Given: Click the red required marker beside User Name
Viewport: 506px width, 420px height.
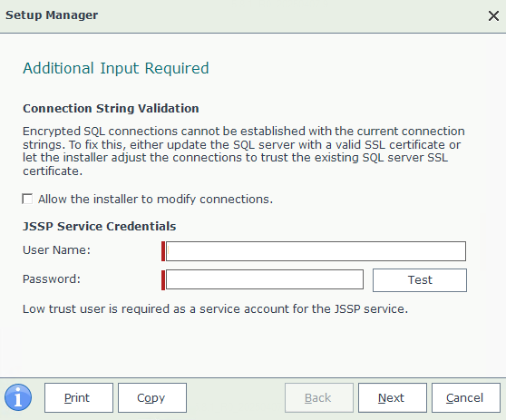Looking at the screenshot, I should pyautogui.click(x=163, y=251).
